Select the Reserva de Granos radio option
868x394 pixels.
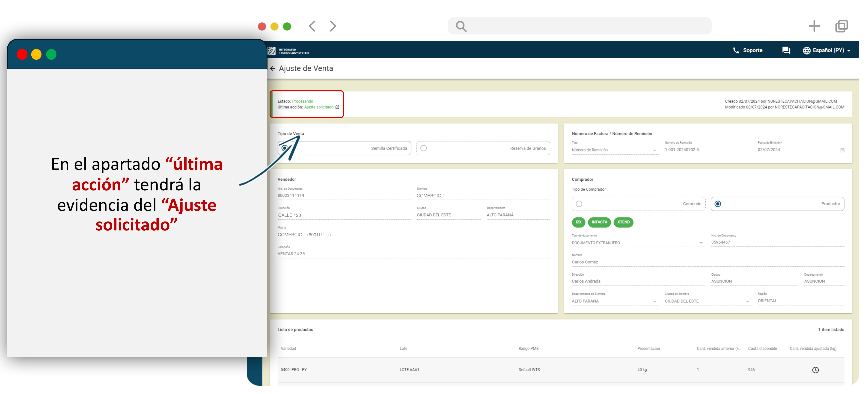[424, 149]
